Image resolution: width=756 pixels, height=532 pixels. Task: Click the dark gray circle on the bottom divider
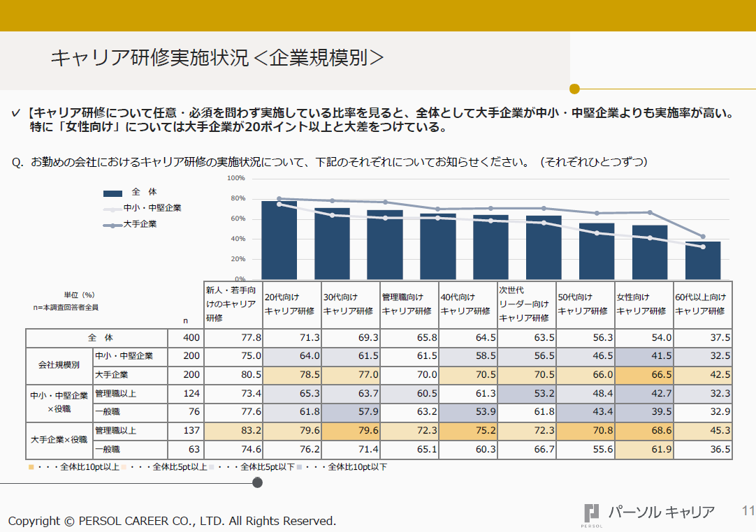(257, 482)
